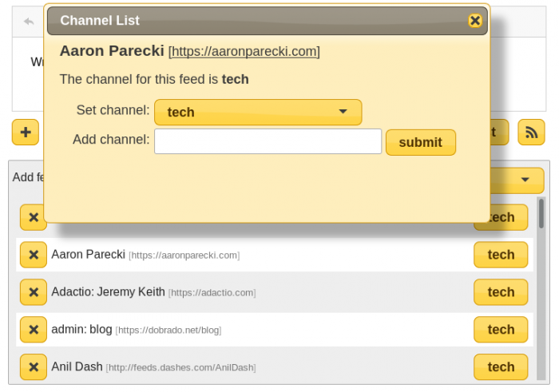Change channel for Aaron Parecki feed
The width and height of the screenshot is (559, 392).
click(x=501, y=255)
